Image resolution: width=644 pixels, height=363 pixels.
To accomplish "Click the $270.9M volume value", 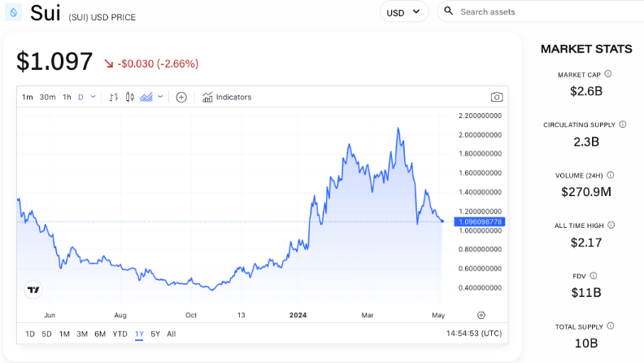I will click(x=586, y=192).
